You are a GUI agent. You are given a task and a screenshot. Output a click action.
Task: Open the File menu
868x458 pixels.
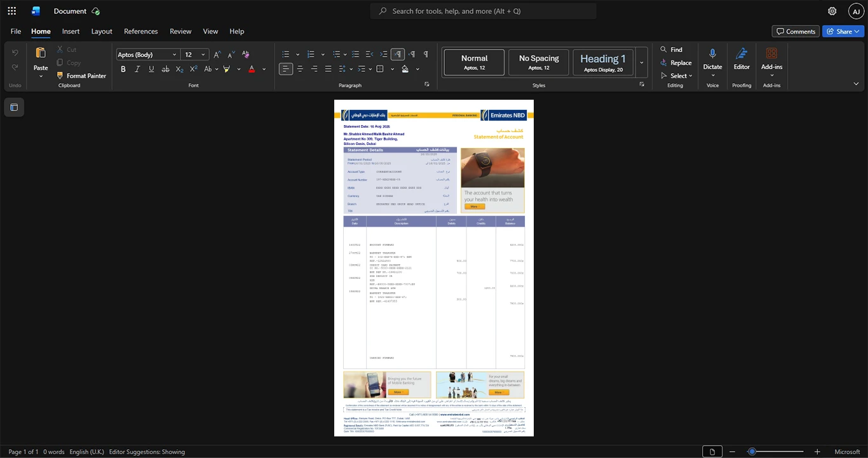[x=16, y=31]
